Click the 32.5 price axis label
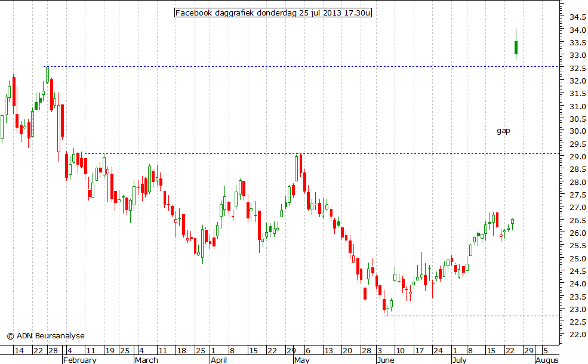 tap(578, 68)
